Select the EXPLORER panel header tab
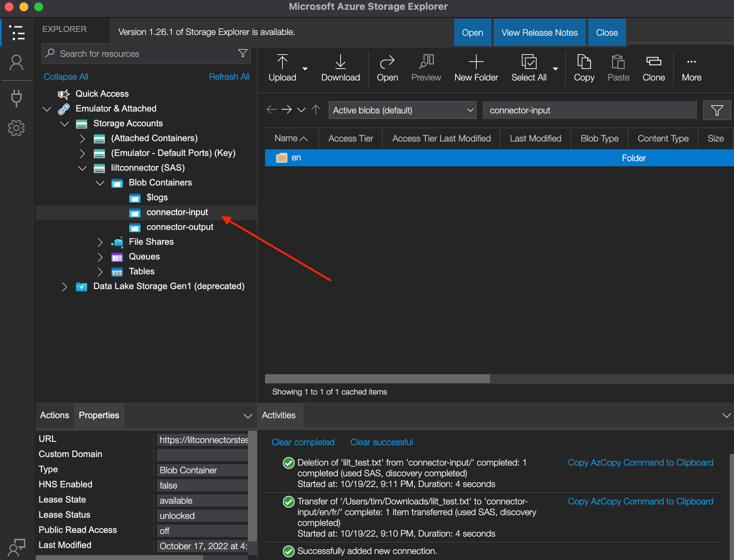This screenshot has width=734, height=560. coord(65,29)
